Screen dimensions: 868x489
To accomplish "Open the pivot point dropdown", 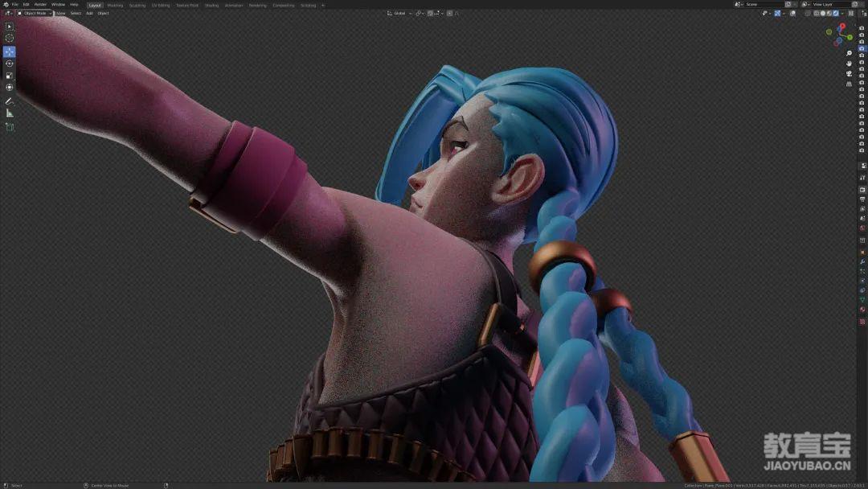I will pos(419,14).
